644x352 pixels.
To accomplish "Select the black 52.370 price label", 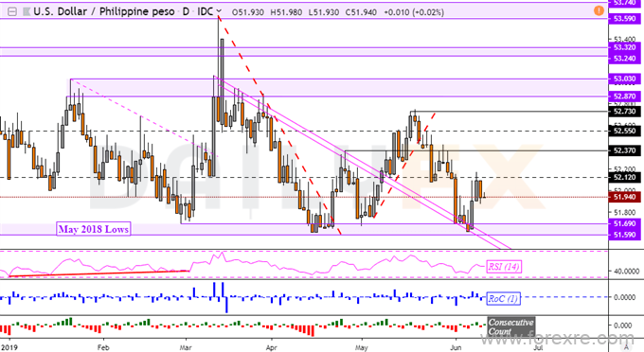I will click(x=624, y=150).
